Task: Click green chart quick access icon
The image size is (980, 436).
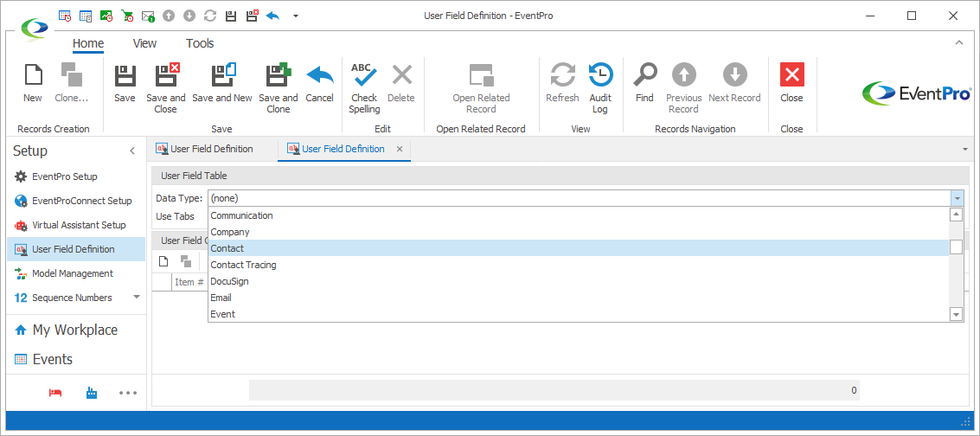Action: click(x=106, y=16)
